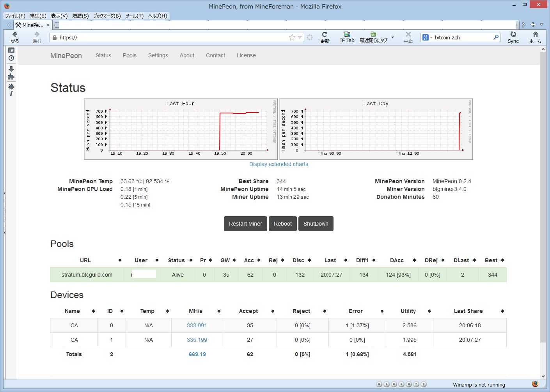
Task: Open the address bar history dropdown
Action: 300,37
